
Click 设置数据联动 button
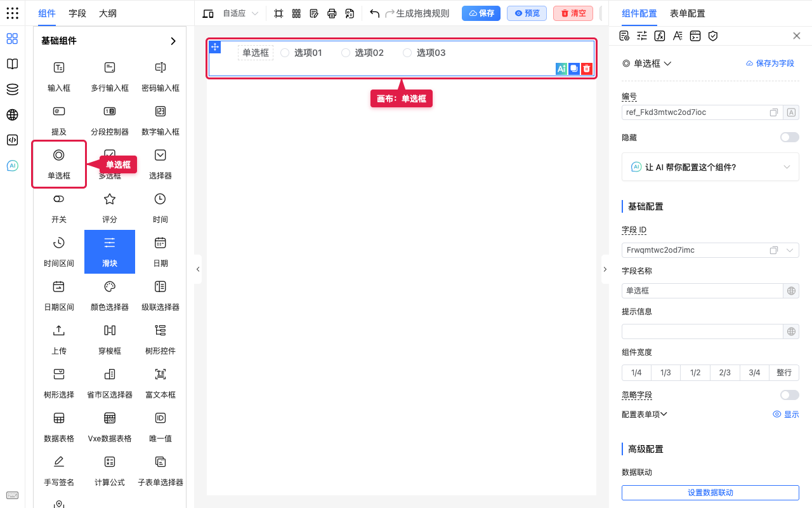coord(710,493)
